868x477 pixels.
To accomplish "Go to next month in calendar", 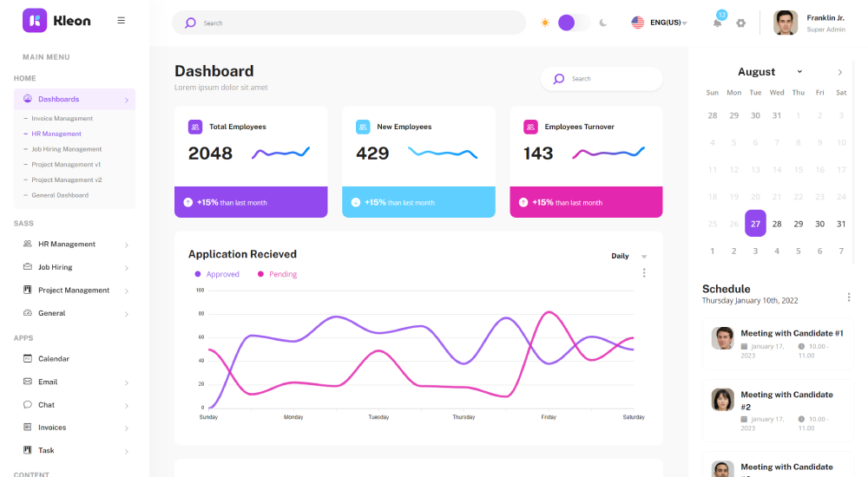I will (839, 72).
